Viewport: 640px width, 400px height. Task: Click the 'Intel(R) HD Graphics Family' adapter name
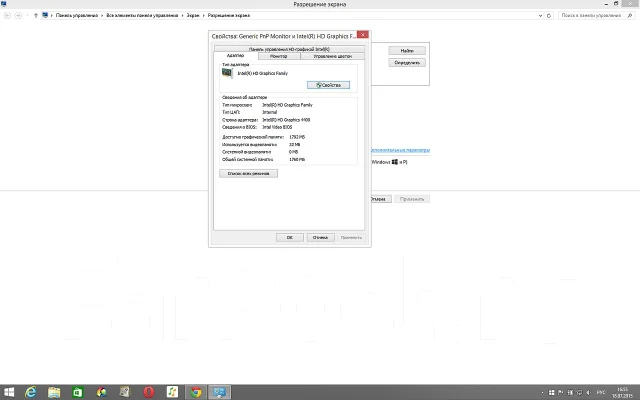(262, 73)
